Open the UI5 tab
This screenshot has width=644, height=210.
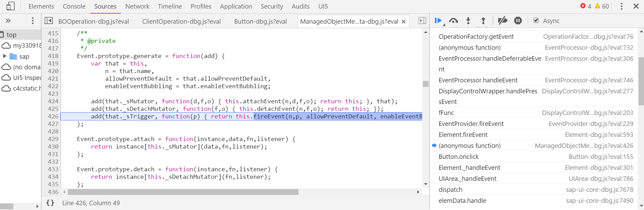pyautogui.click(x=323, y=6)
